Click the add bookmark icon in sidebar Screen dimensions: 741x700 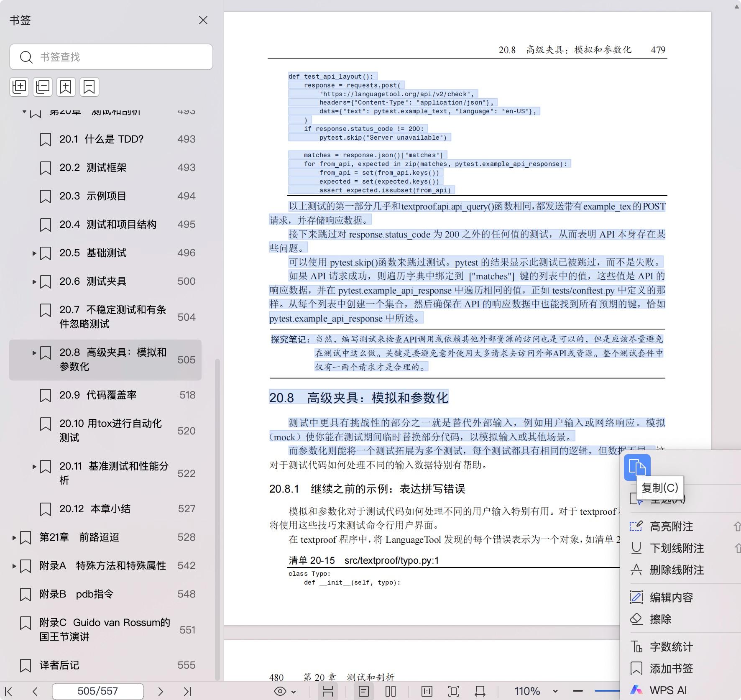[66, 87]
